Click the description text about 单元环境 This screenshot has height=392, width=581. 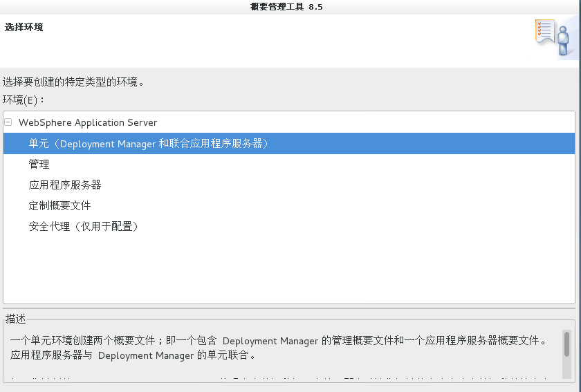coord(279,348)
